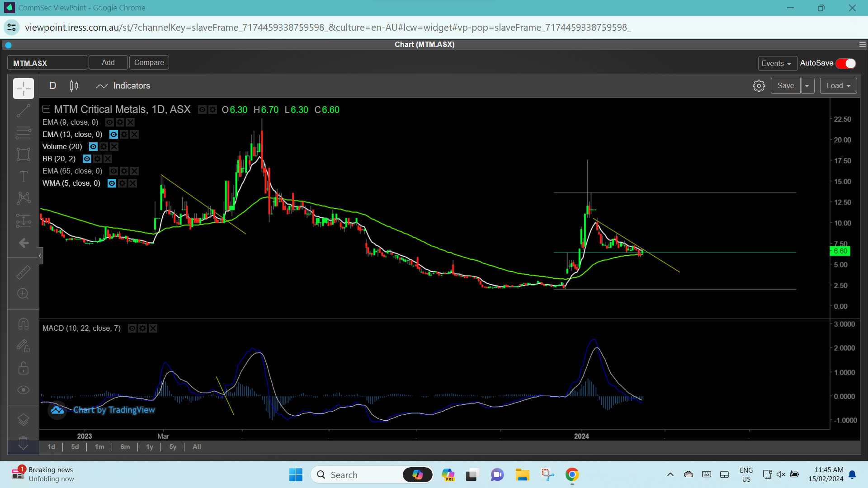Click the remove drawings trash icon

pyautogui.click(x=24, y=441)
